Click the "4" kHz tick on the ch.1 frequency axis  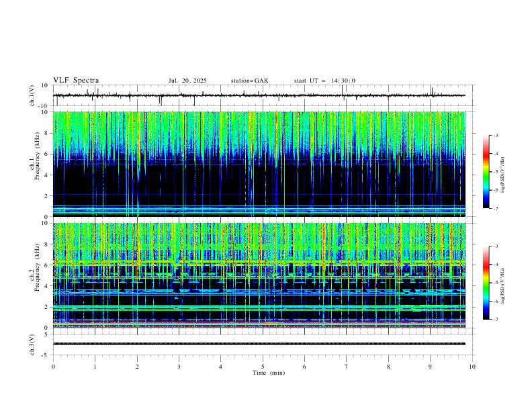click(48, 175)
